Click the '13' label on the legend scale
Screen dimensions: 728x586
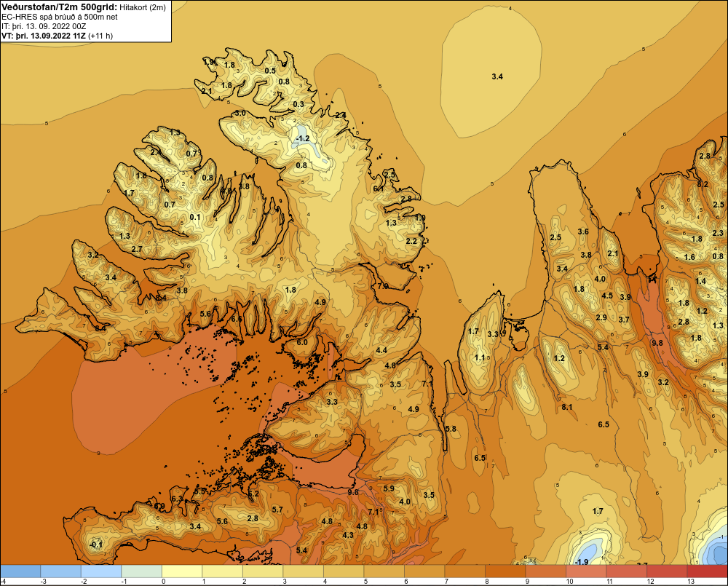[690, 582]
